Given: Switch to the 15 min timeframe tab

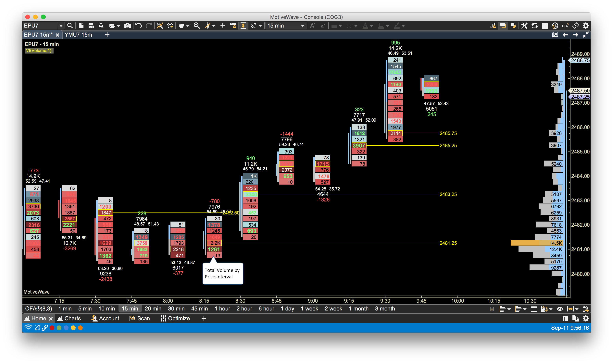Looking at the screenshot, I should [x=130, y=309].
